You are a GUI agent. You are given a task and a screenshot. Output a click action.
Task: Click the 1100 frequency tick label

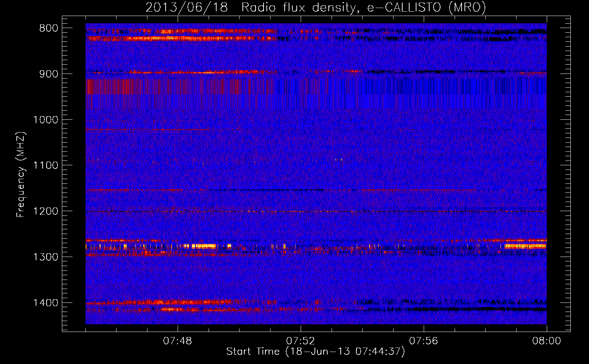click(46, 166)
